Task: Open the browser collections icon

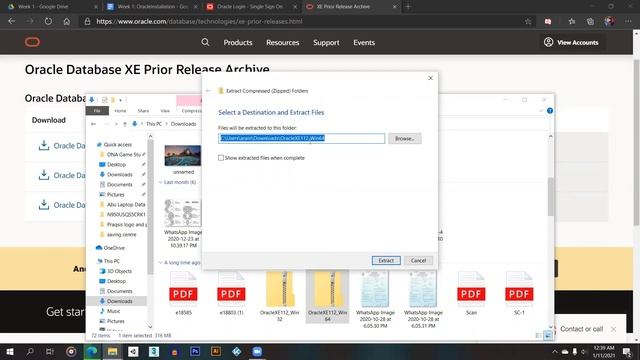Action: [590, 21]
